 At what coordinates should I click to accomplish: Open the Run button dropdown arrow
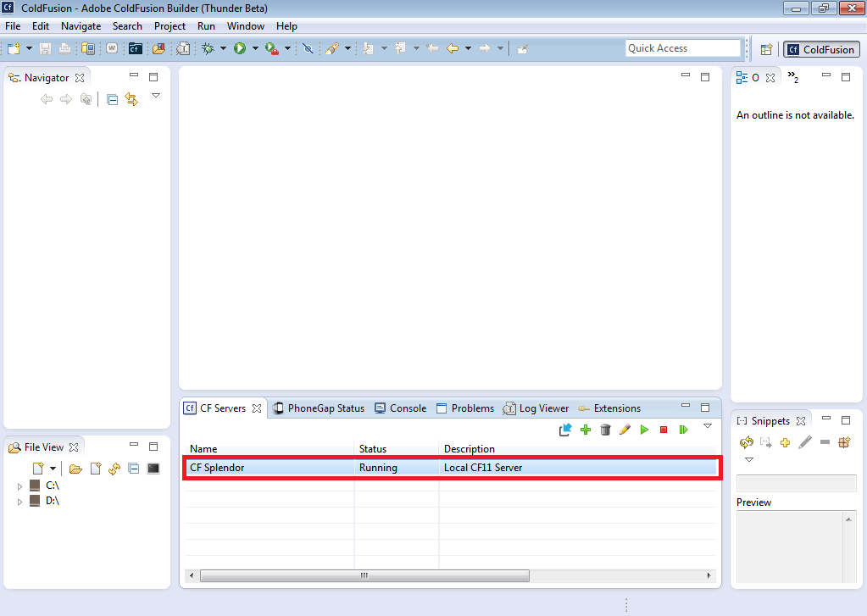pyautogui.click(x=254, y=48)
